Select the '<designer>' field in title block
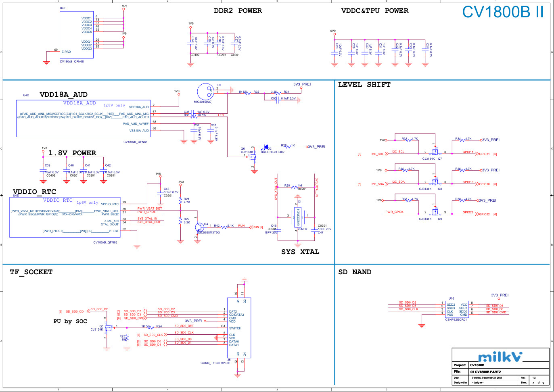Image resolution: width=554 pixels, height=392 pixels. pyautogui.click(x=478, y=383)
